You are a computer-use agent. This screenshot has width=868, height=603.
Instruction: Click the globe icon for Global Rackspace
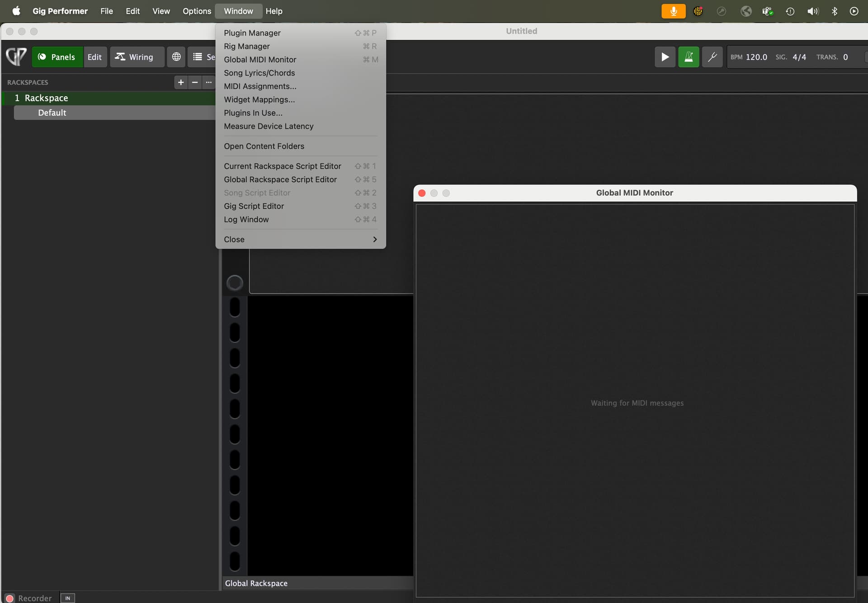(176, 57)
